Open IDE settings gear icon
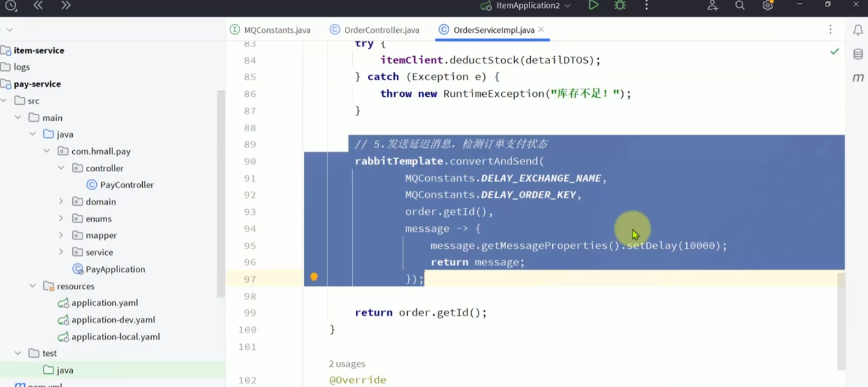Image resolution: width=868 pixels, height=387 pixels. (x=768, y=5)
